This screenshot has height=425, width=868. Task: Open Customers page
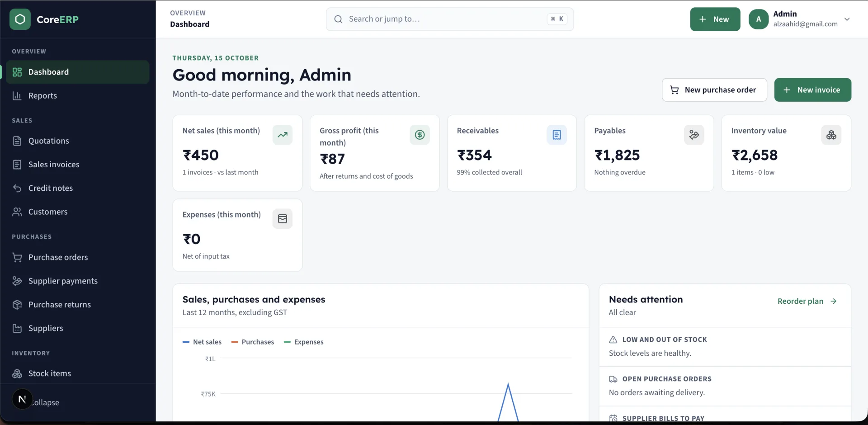[78, 212]
